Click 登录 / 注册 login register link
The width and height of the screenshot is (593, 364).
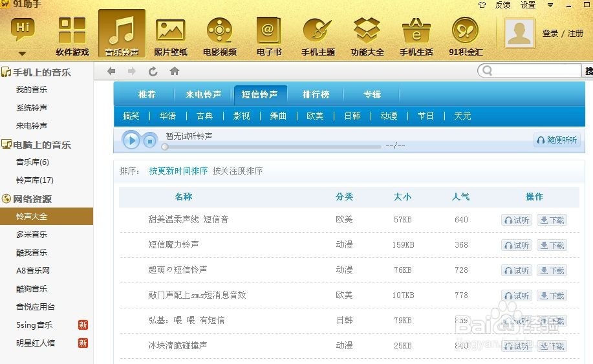tap(563, 33)
